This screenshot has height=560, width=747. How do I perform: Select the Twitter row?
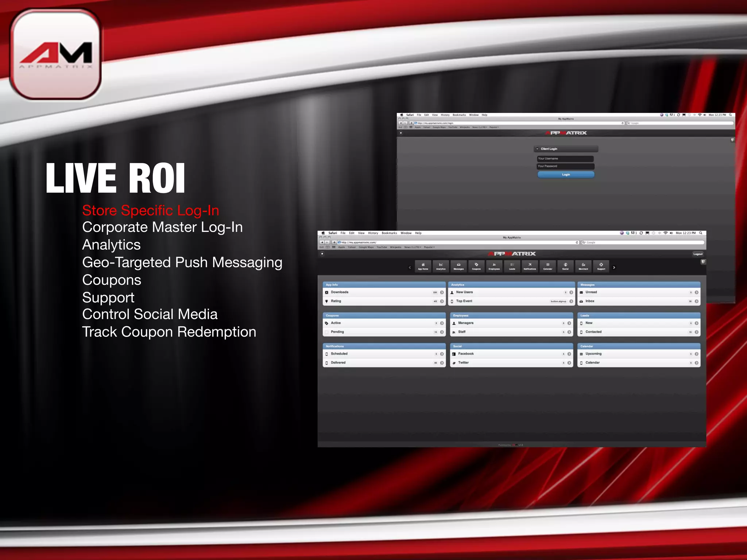click(511, 363)
